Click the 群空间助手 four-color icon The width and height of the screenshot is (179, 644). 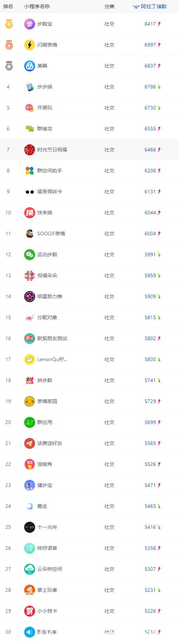point(29,171)
